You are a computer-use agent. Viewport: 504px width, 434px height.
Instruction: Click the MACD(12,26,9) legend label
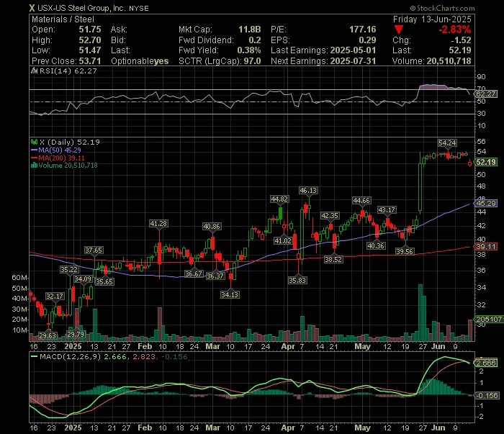click(x=70, y=356)
